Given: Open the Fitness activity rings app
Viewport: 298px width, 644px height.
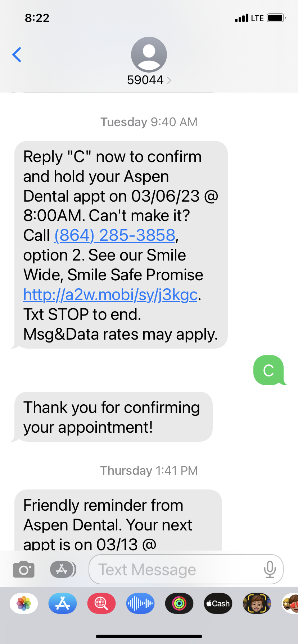Looking at the screenshot, I should [x=179, y=603].
